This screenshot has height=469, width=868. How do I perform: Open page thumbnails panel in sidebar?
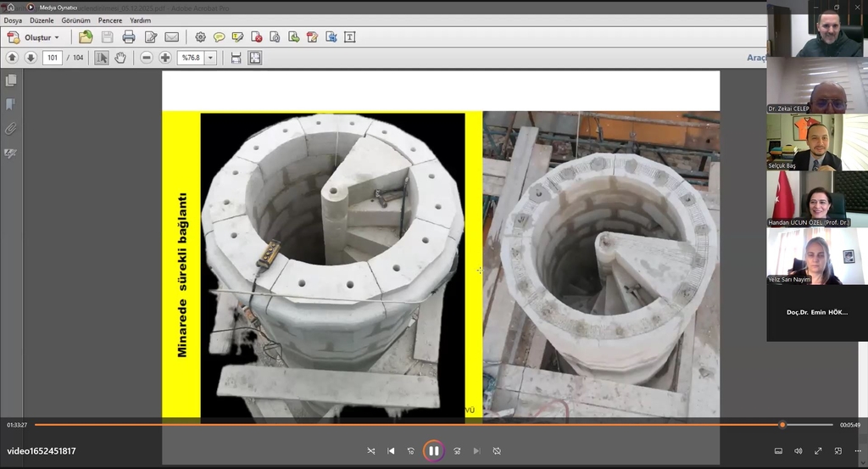pyautogui.click(x=11, y=81)
